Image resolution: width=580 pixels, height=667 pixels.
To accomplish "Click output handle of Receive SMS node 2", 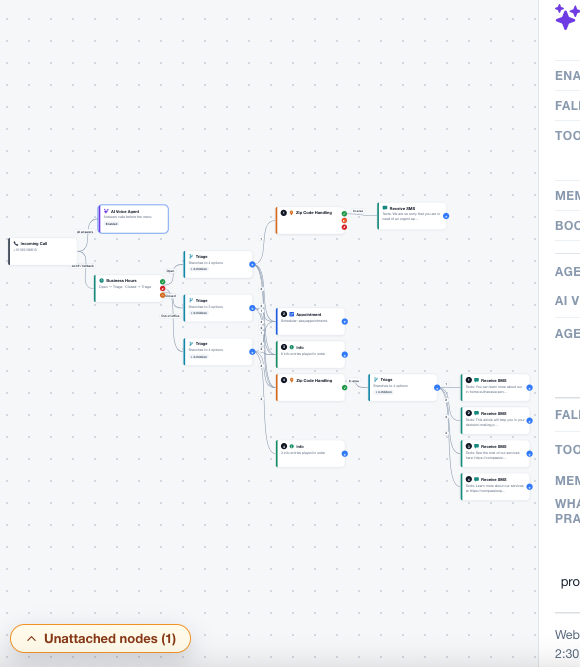I will click(x=529, y=421).
